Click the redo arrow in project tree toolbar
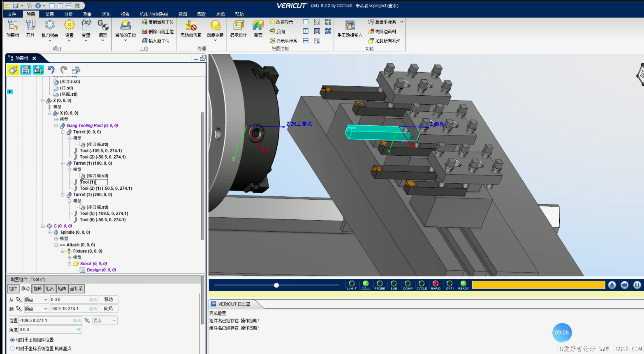 coord(64,70)
